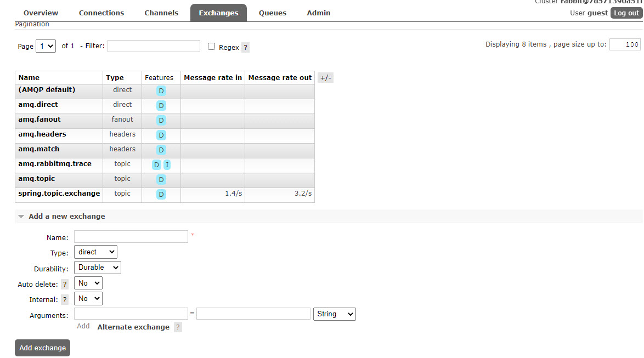Click the new exchange Name input field

click(131, 237)
